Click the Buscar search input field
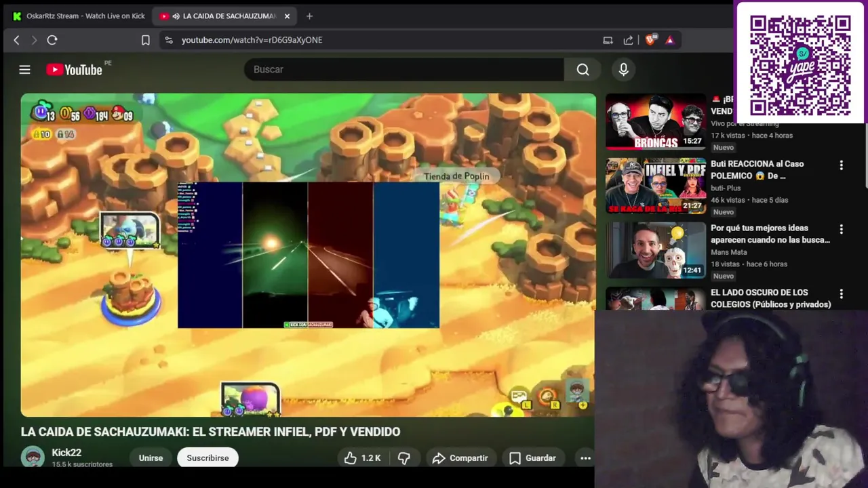 click(x=403, y=69)
